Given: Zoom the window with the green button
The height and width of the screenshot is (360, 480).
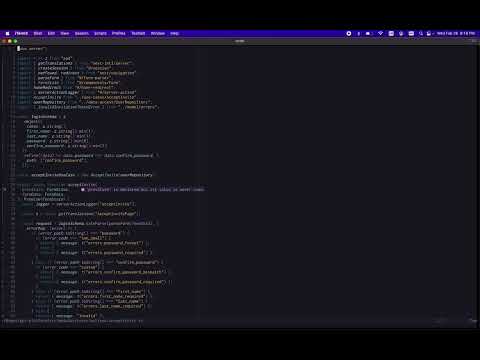Looking at the screenshot, I should pyautogui.click(x=15, y=41).
